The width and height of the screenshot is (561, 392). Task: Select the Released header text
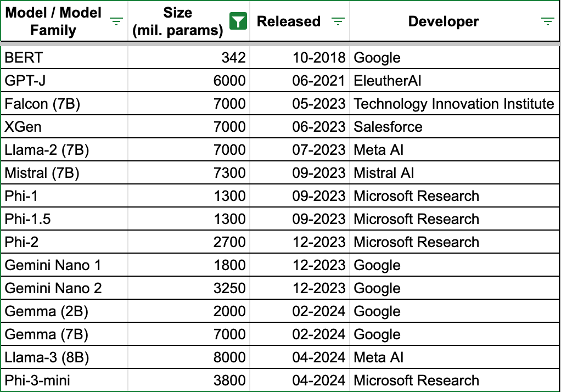[x=288, y=21]
